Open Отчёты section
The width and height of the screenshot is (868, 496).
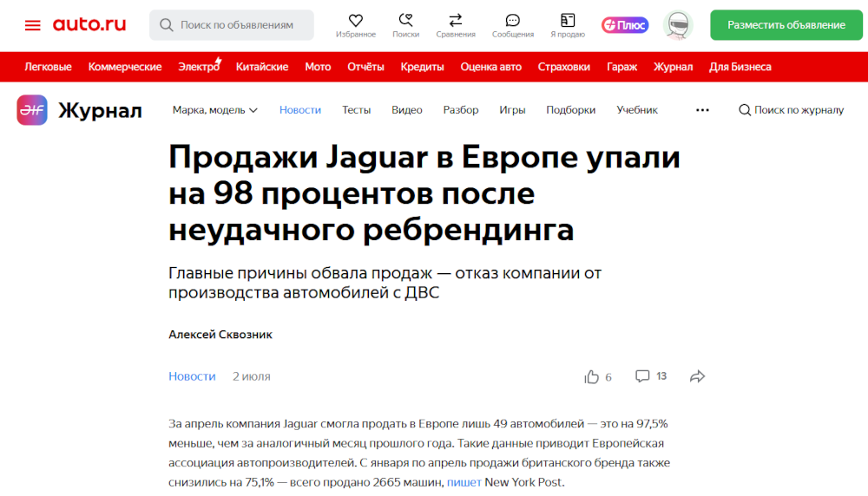365,67
